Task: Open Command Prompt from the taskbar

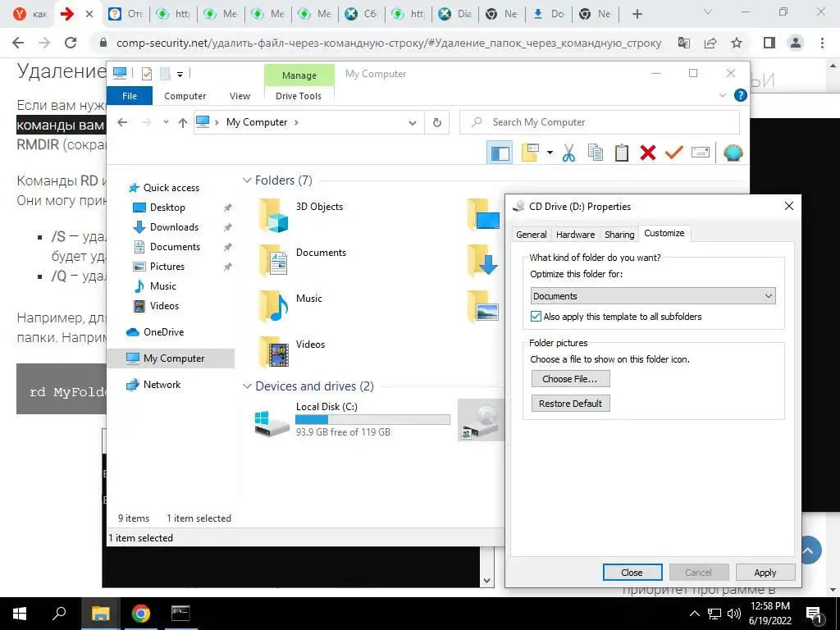Action: tap(180, 614)
